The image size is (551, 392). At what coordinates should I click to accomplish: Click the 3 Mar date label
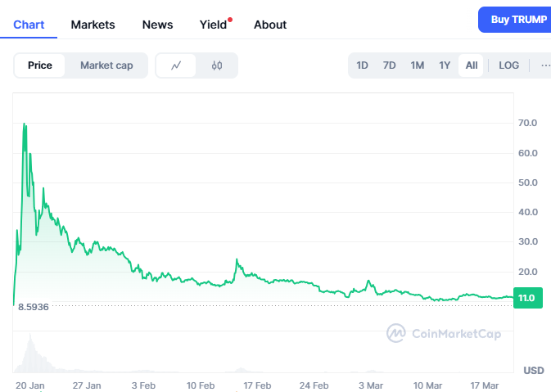coord(371,385)
